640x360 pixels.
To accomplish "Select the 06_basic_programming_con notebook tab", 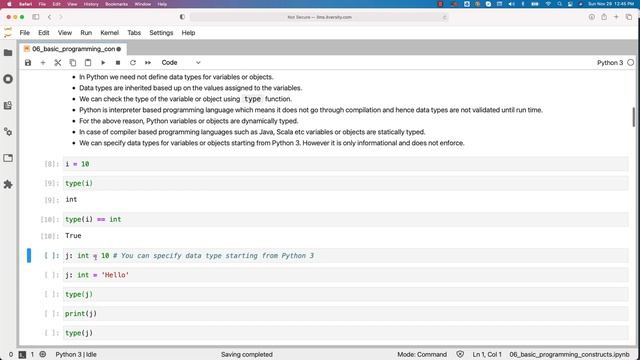I will click(x=73, y=49).
